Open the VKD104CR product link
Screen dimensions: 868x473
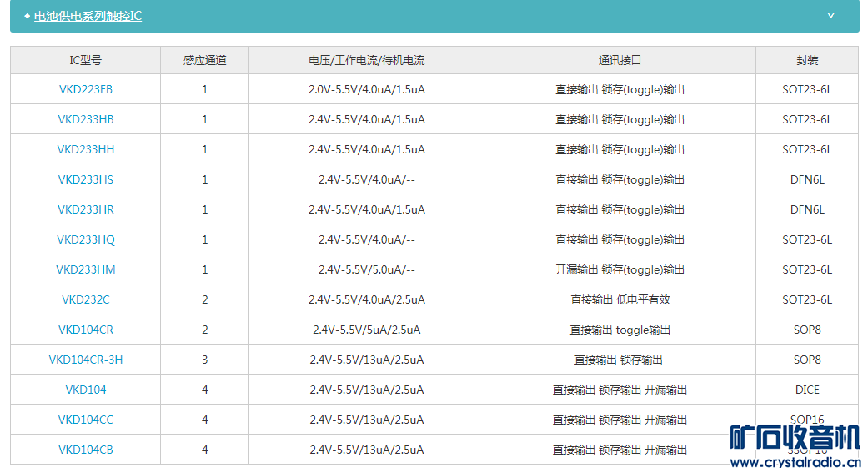click(86, 330)
